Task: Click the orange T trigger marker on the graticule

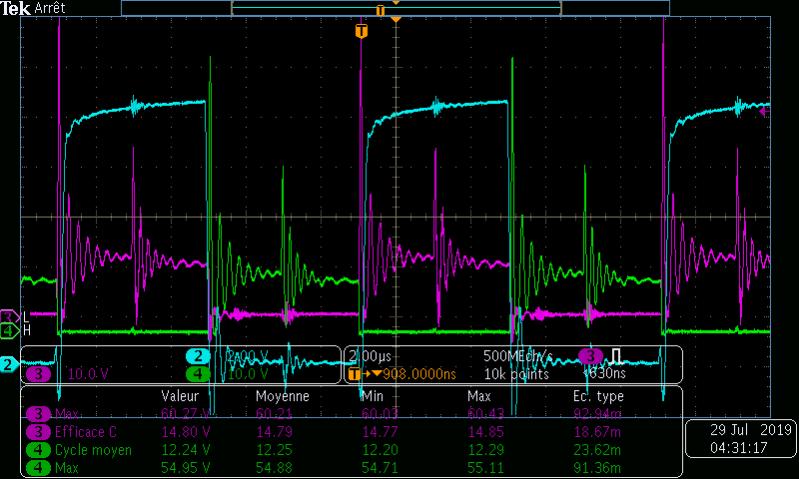Action: point(361,32)
